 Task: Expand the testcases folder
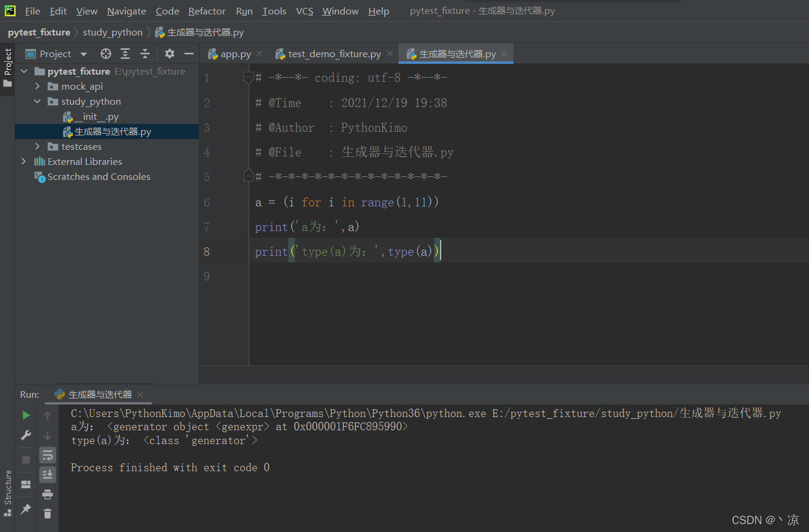tap(38, 146)
